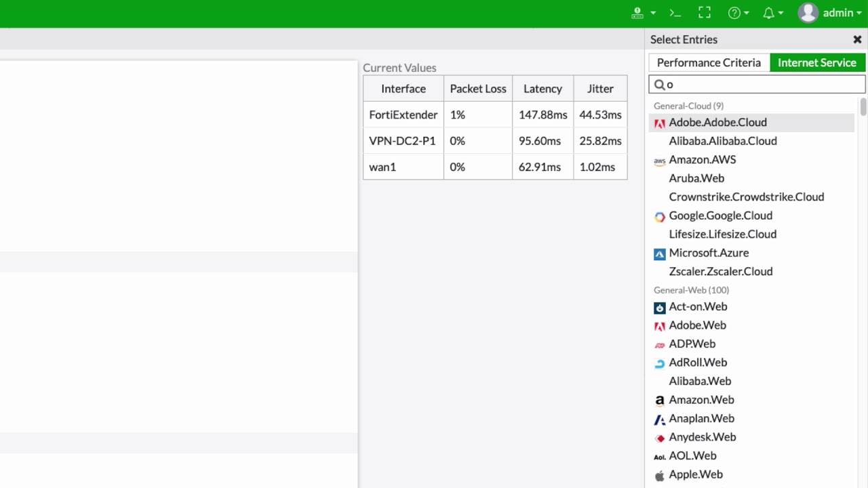Click the search field in Select Entries

coord(757,84)
